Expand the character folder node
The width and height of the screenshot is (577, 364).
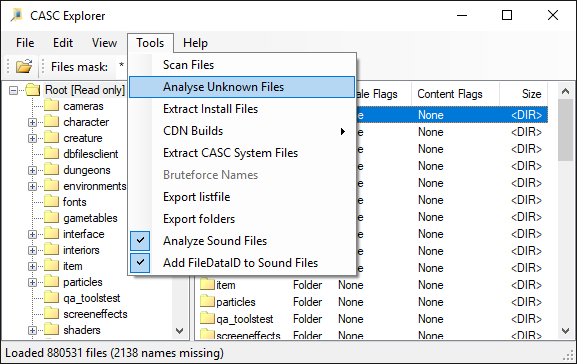(x=32, y=122)
